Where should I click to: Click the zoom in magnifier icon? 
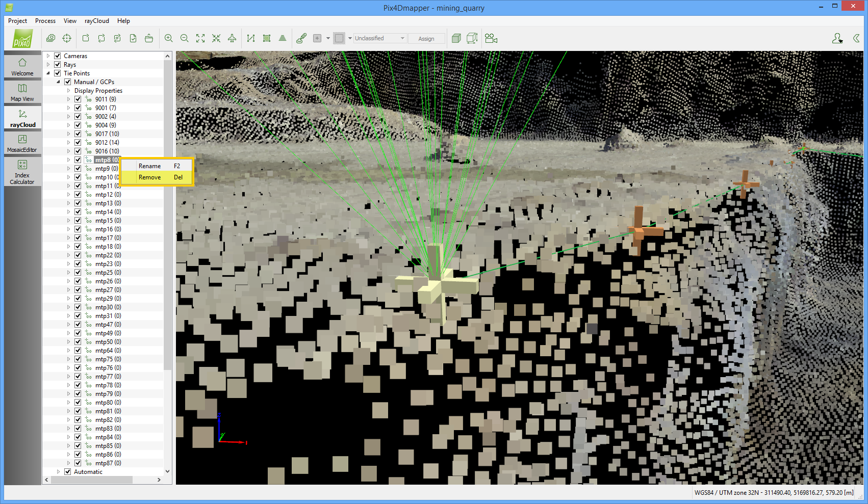point(169,38)
